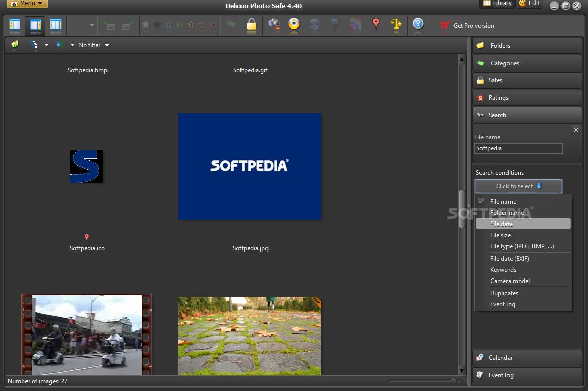Click the monitor icon in toolbar

pyautogui.click(x=334, y=24)
